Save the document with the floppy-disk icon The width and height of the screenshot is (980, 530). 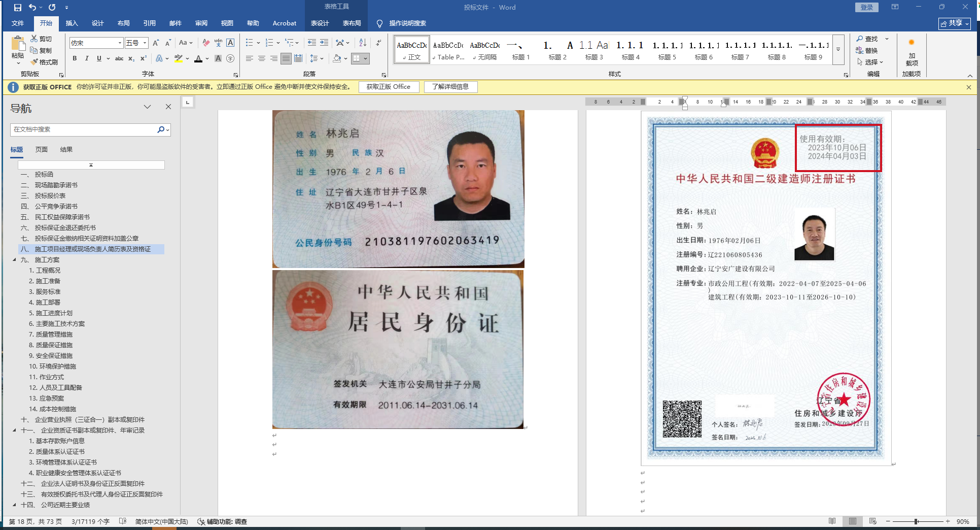coord(18,8)
